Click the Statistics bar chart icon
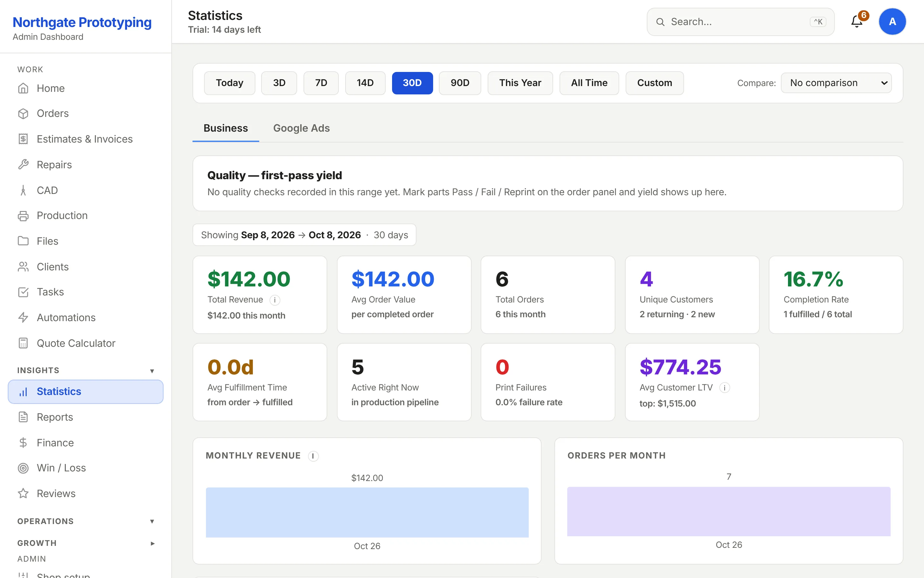 coord(23,392)
